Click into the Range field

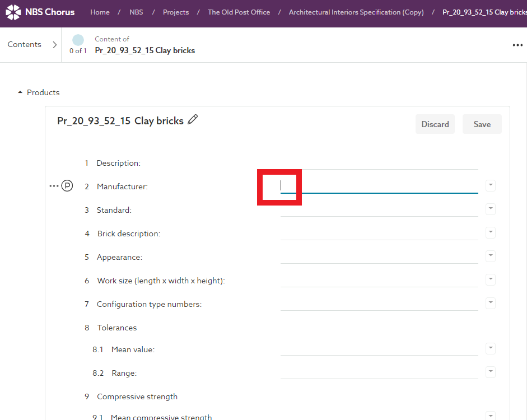coord(379,372)
